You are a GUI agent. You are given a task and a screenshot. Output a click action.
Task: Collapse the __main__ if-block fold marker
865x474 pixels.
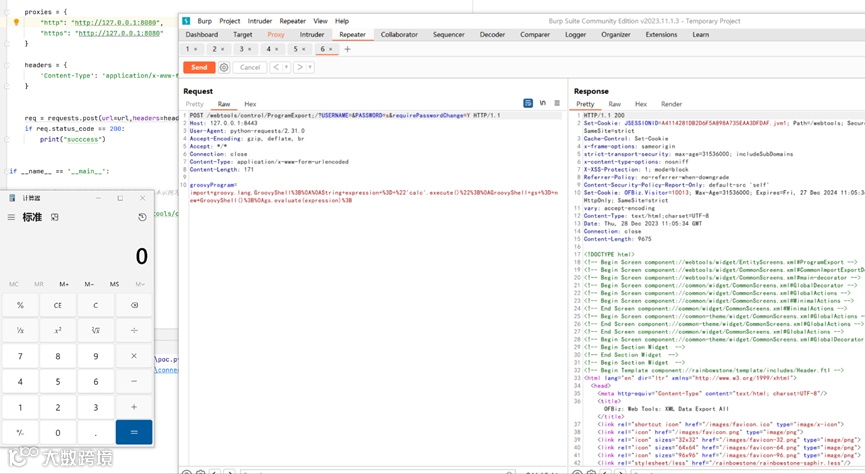7,171
